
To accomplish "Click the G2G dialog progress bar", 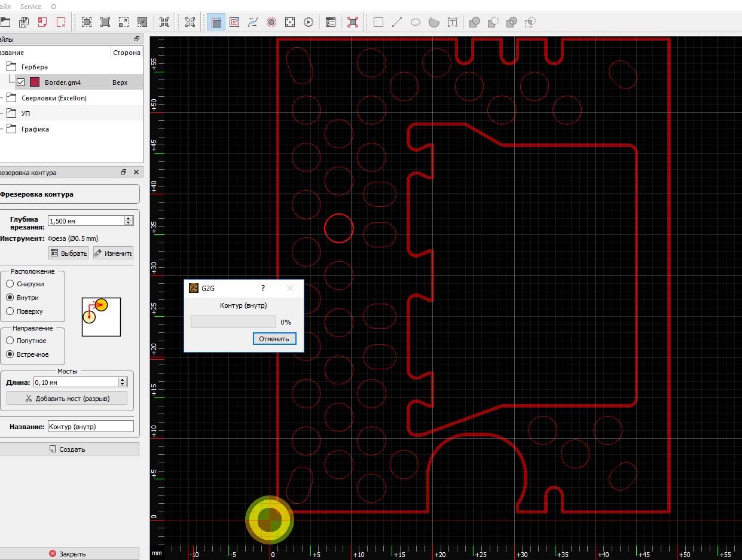I will pos(233,322).
